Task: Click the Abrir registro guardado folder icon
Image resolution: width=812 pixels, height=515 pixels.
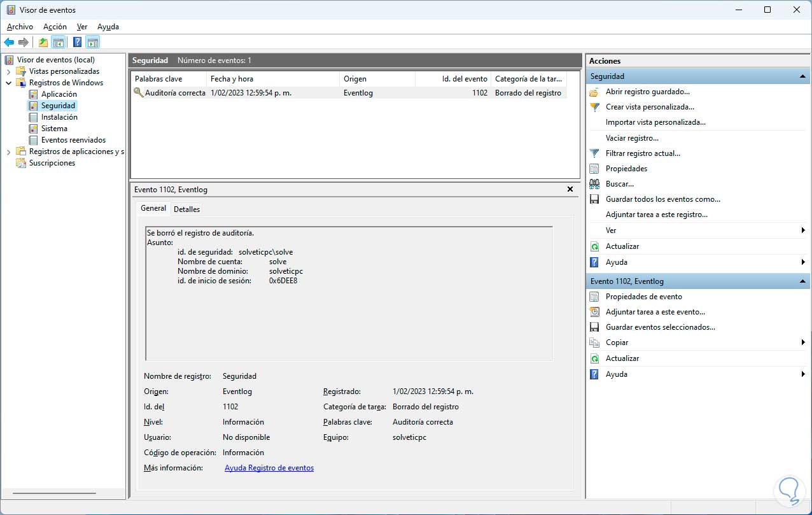Action: point(594,92)
